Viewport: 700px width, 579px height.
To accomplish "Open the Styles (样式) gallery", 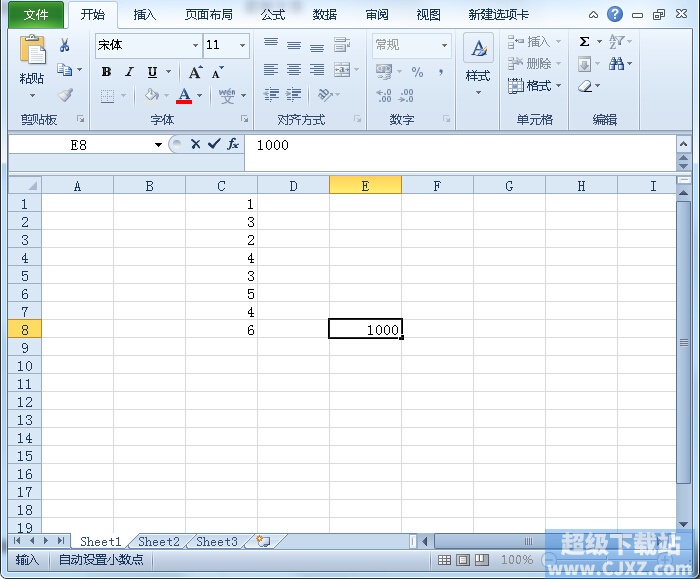I will tap(478, 64).
